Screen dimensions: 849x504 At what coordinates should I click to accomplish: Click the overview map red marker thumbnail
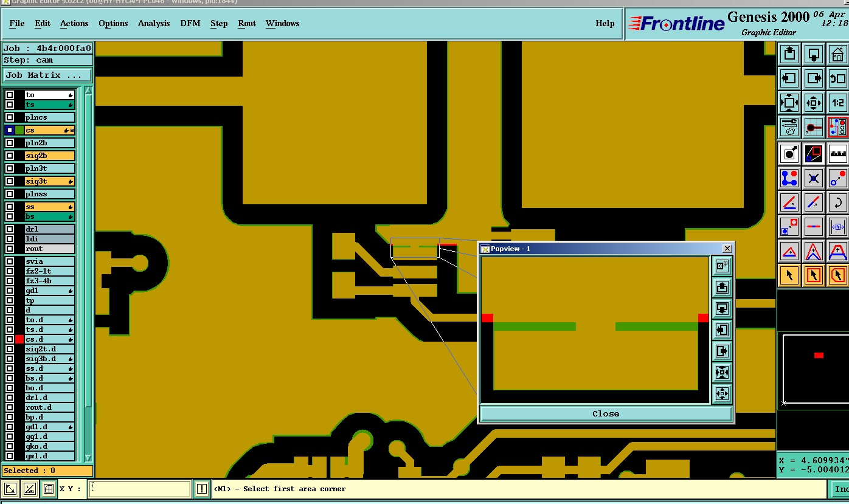pos(819,355)
